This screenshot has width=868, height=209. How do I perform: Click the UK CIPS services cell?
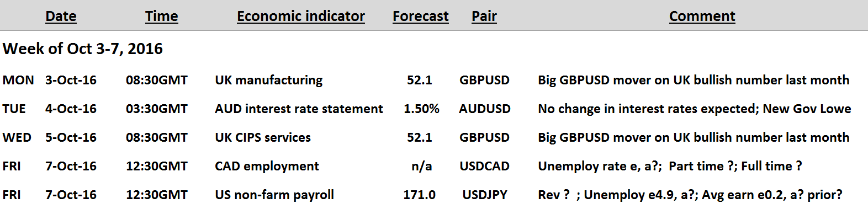(x=263, y=137)
